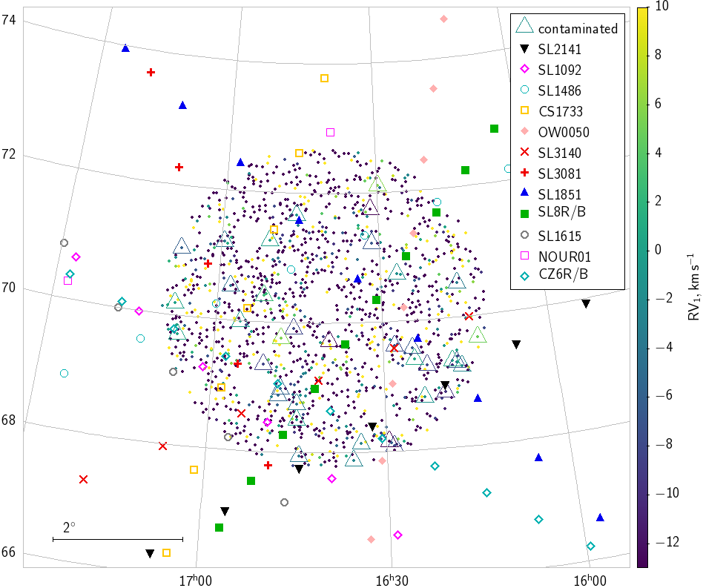Click the colorbar tick label '−6'
This screenshot has width=703, height=588.
pyautogui.click(x=664, y=395)
